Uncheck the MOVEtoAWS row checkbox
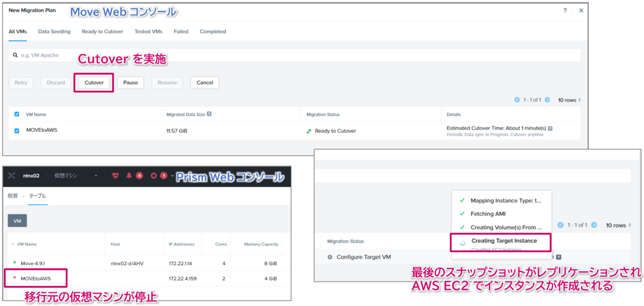This screenshot has height=306, width=644. click(17, 130)
